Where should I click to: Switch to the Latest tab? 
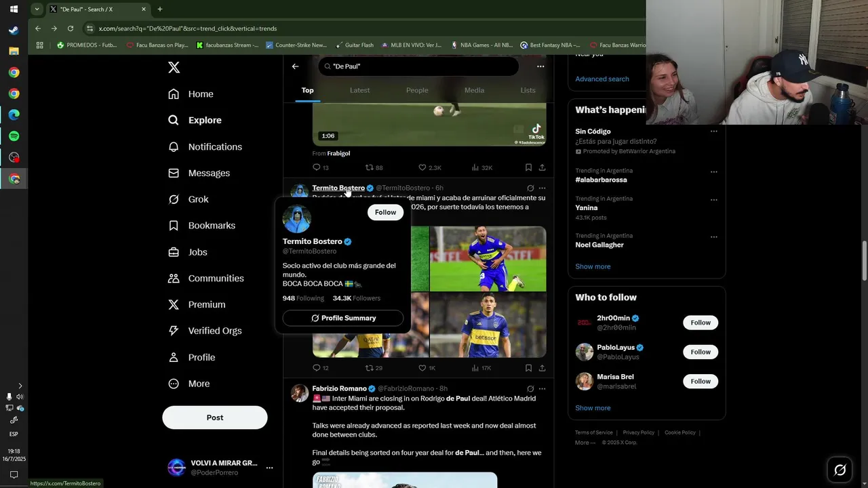point(359,90)
